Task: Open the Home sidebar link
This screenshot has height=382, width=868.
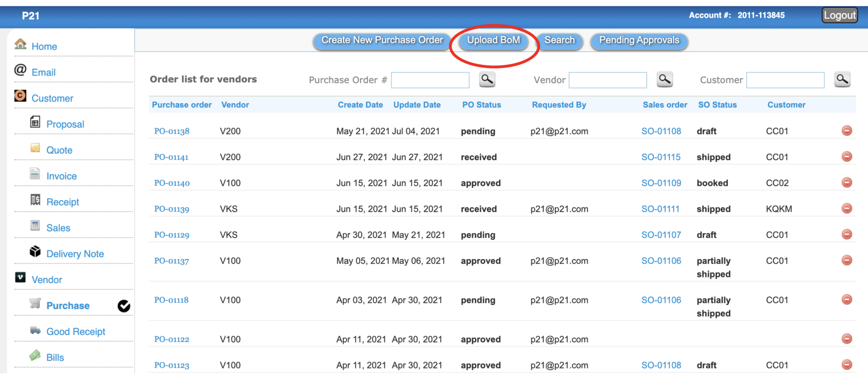Action: (44, 47)
